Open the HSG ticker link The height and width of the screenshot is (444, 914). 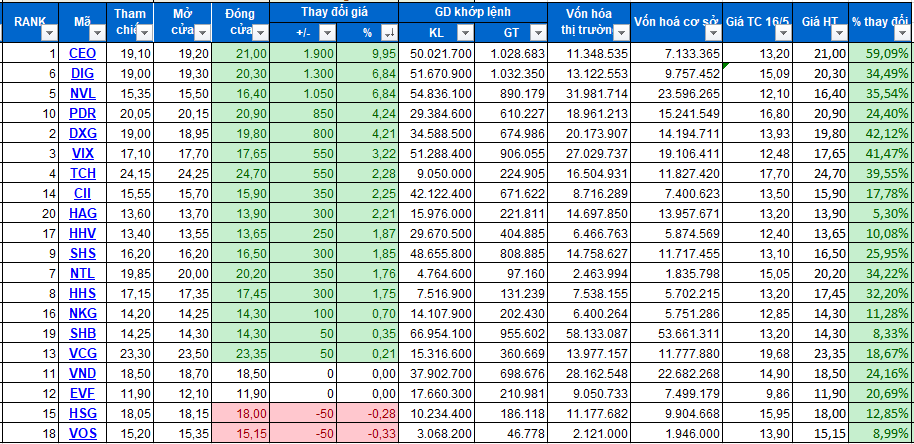point(82,413)
